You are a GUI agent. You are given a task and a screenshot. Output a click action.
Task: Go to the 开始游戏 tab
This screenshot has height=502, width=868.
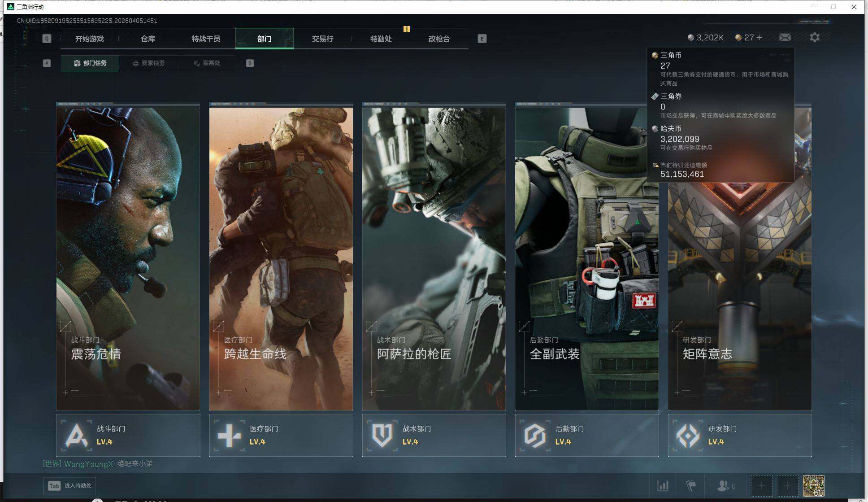pyautogui.click(x=90, y=39)
